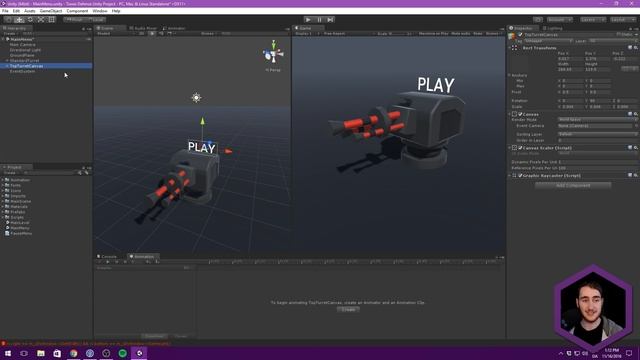This screenshot has height=360, width=640.
Task: Click the Pause button in Unity toolbar
Action: pyautogui.click(x=319, y=20)
